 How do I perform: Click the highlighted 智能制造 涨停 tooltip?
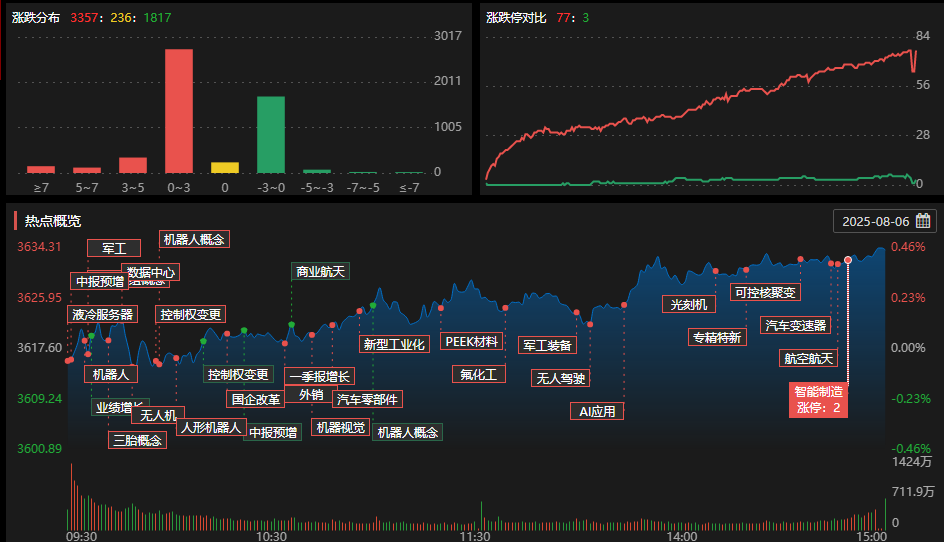818,400
